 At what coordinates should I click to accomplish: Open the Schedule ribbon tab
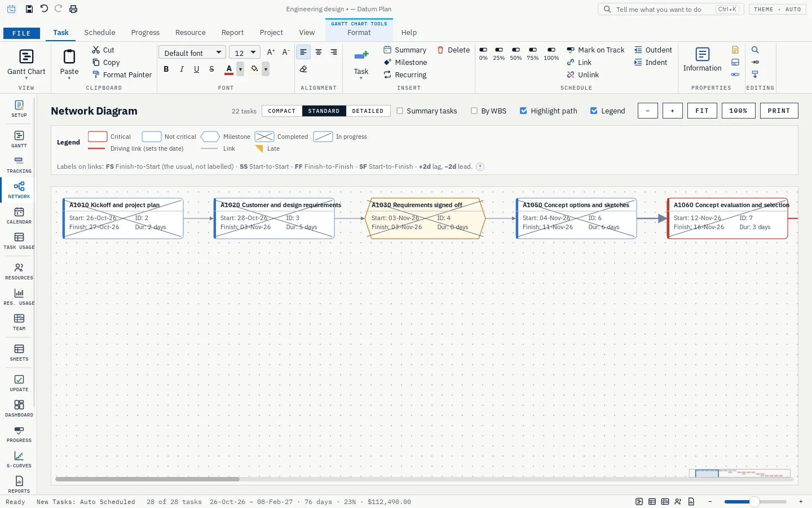100,33
